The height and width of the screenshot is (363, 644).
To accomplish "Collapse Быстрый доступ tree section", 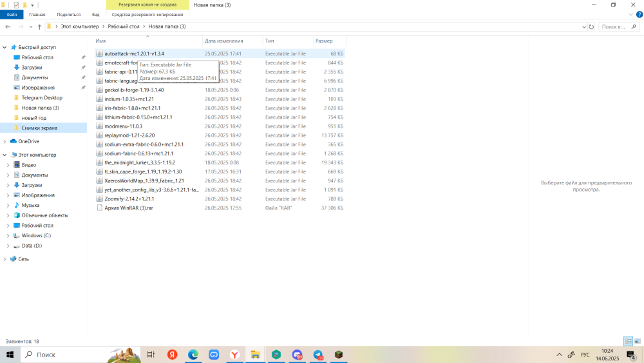I will (x=5, y=47).
